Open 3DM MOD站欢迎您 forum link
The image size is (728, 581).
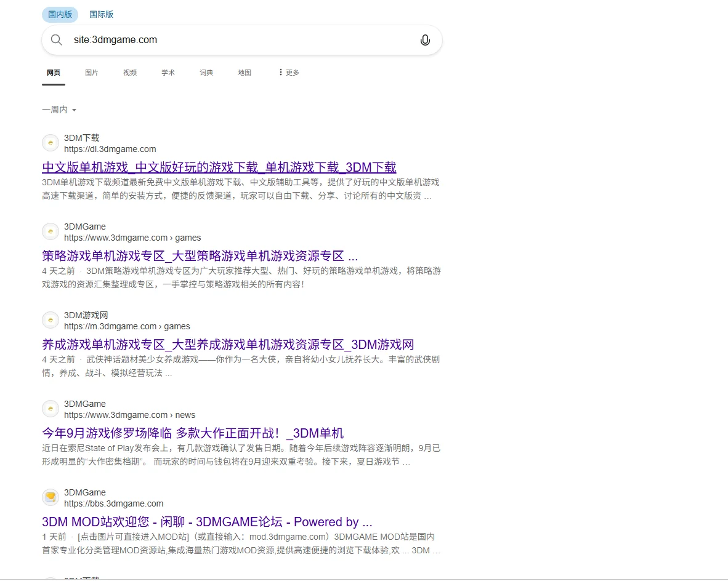tap(207, 521)
